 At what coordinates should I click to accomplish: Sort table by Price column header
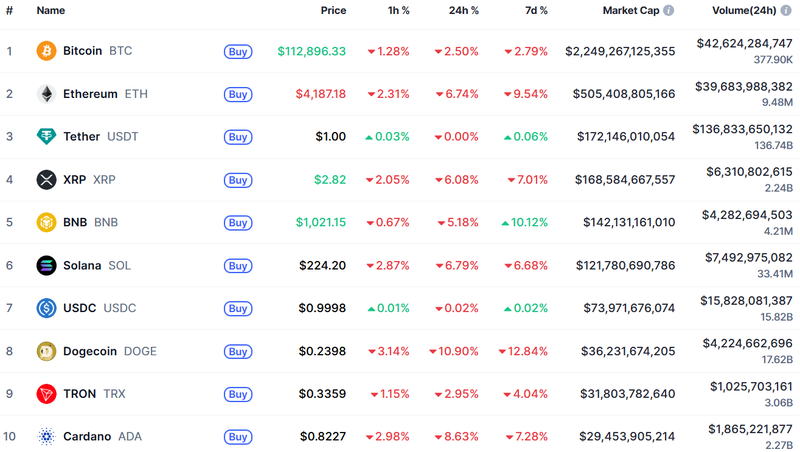pos(333,10)
